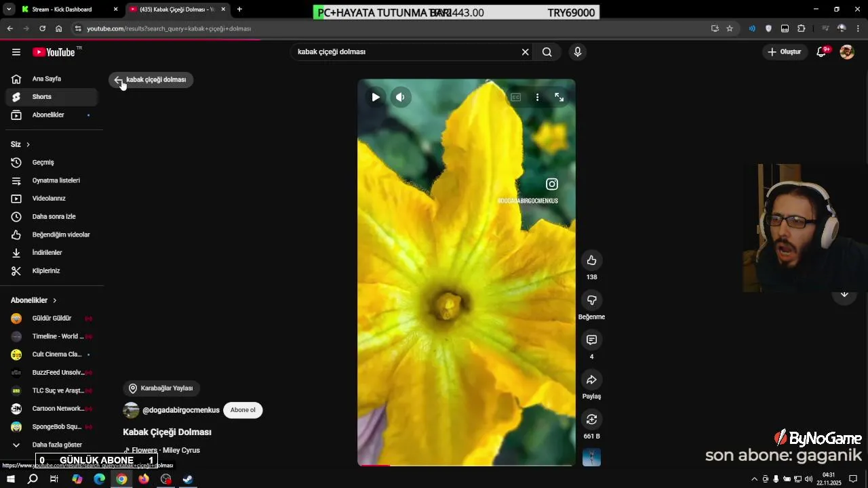Expand the Siz section chevron
The image size is (868, 488).
[28, 144]
